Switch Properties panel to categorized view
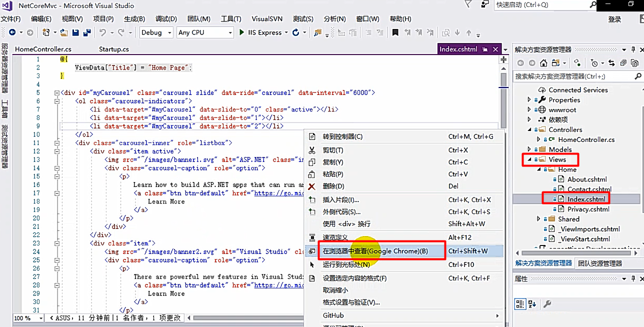Viewport: 644px width, 327px height. coord(520,304)
